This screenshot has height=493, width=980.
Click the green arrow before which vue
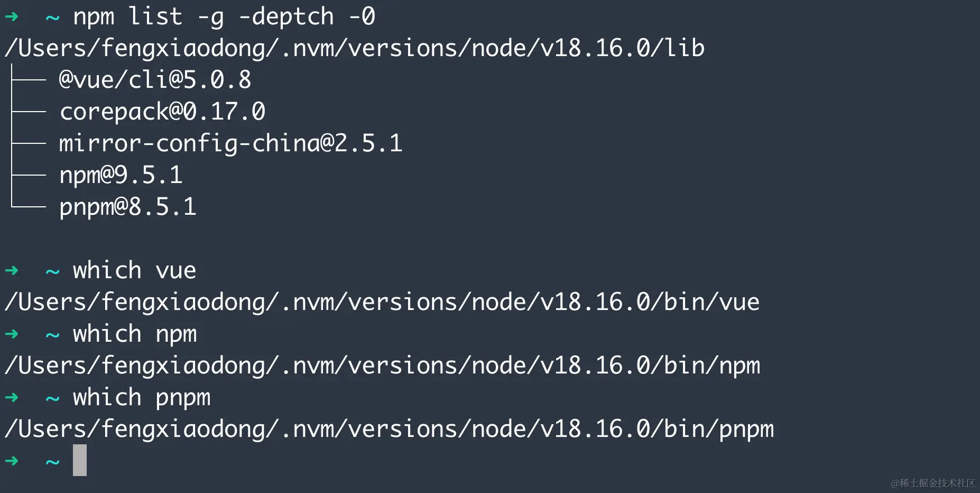click(12, 271)
